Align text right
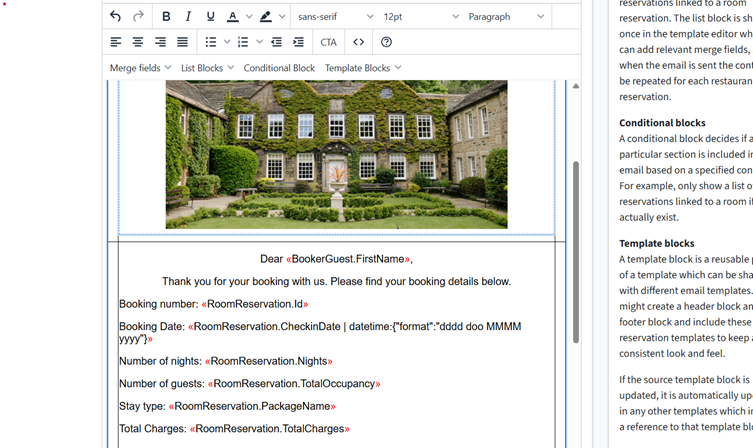 point(160,42)
